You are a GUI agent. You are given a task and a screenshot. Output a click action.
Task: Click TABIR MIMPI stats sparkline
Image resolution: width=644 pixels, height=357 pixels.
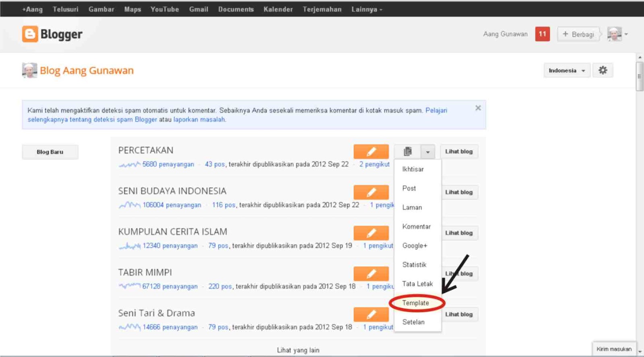tap(130, 286)
